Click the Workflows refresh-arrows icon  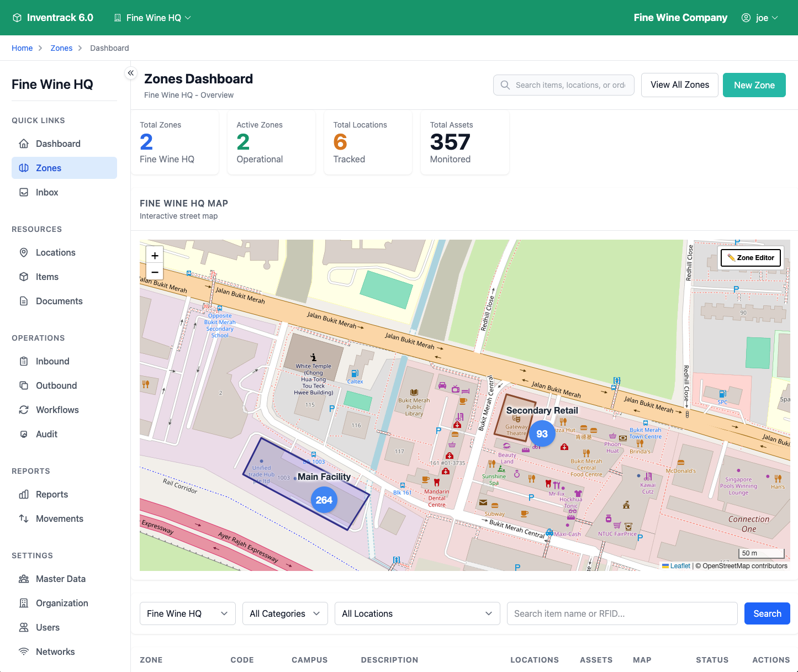[x=24, y=410]
